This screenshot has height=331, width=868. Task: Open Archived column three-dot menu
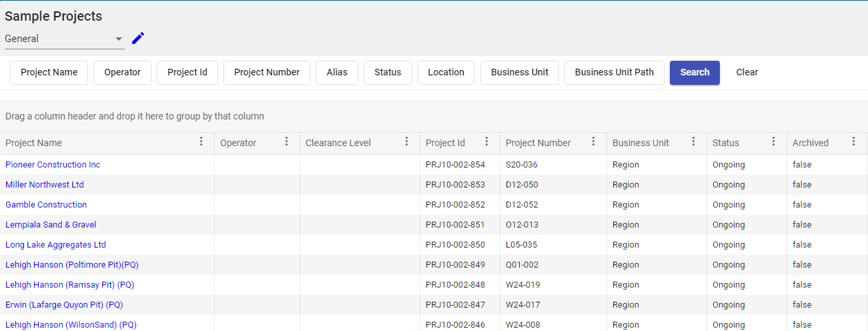pos(853,141)
